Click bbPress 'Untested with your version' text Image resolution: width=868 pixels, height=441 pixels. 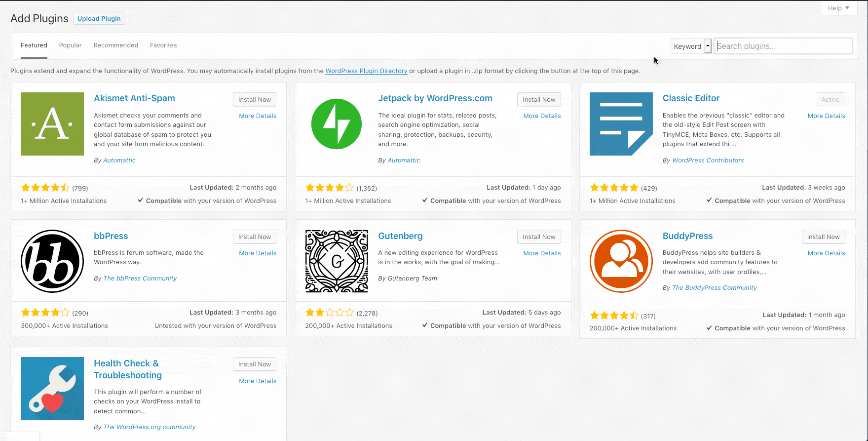click(x=215, y=325)
